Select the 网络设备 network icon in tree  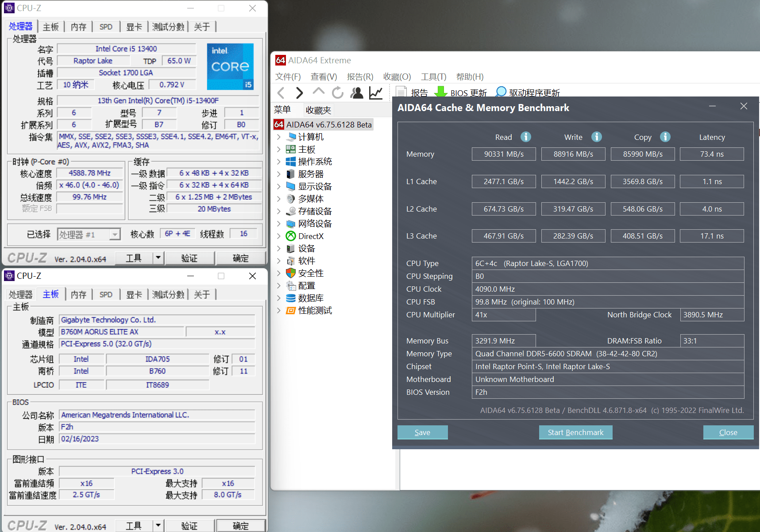[291, 224]
